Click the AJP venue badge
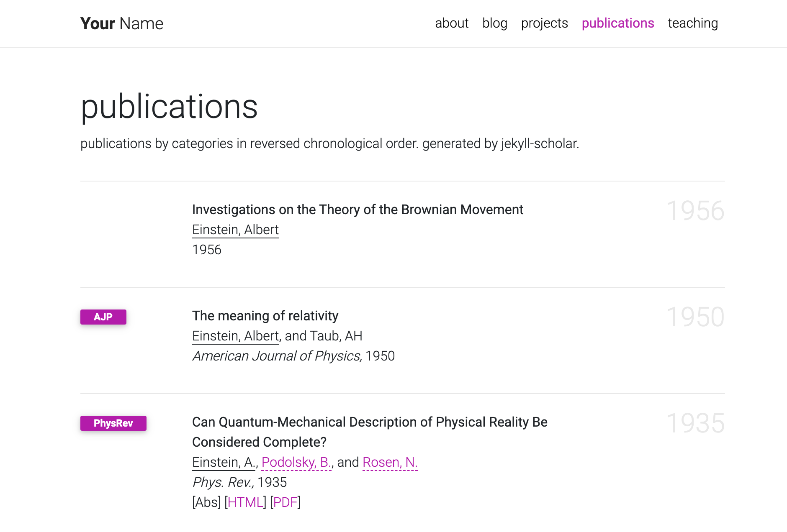Image resolution: width=787 pixels, height=532 pixels. coord(103,317)
